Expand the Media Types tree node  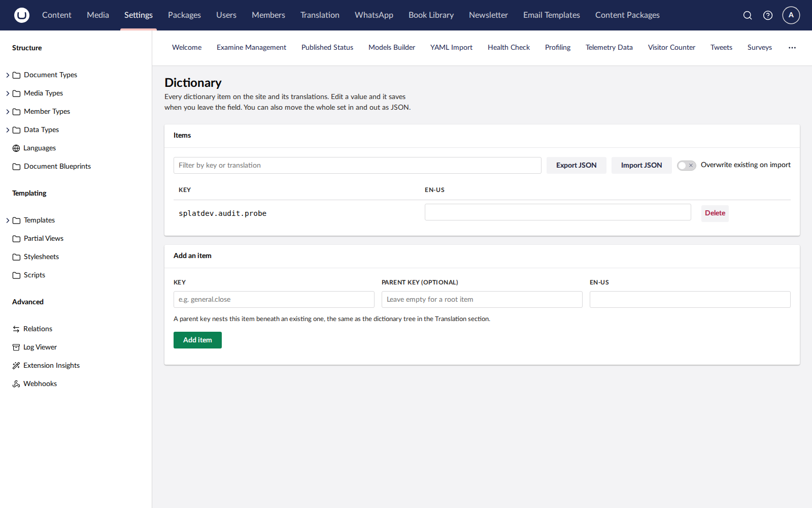(x=8, y=93)
